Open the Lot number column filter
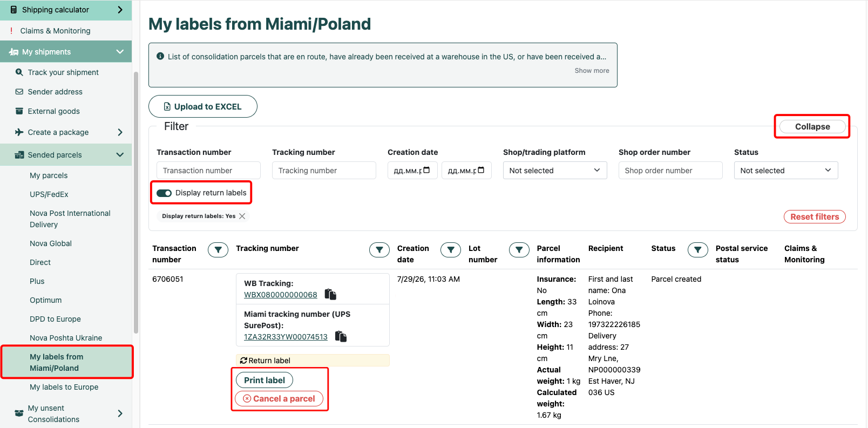This screenshot has width=868, height=428. click(x=519, y=249)
